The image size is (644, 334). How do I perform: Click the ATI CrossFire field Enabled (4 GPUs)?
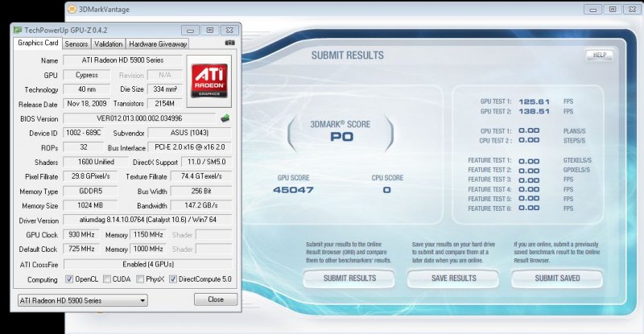point(148,264)
